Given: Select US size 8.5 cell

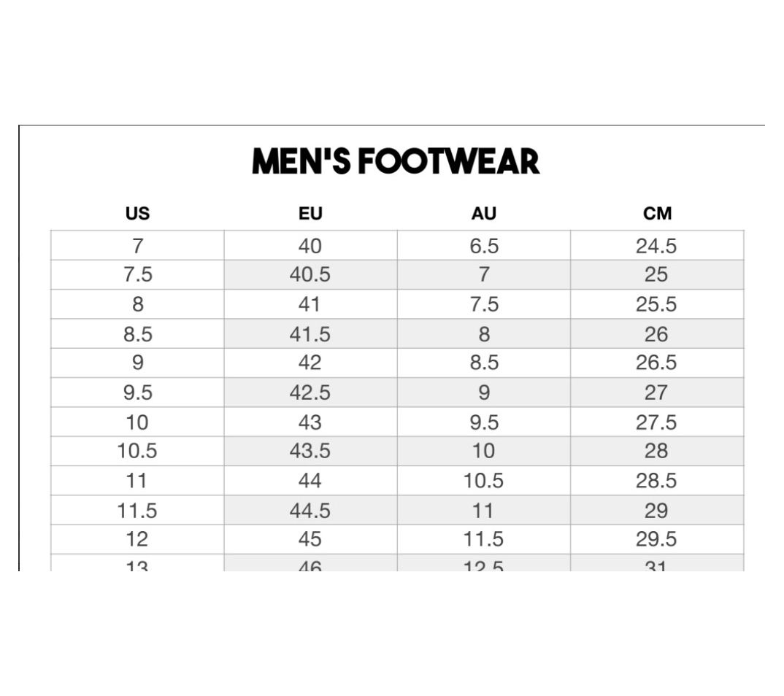Looking at the screenshot, I should (x=137, y=334).
